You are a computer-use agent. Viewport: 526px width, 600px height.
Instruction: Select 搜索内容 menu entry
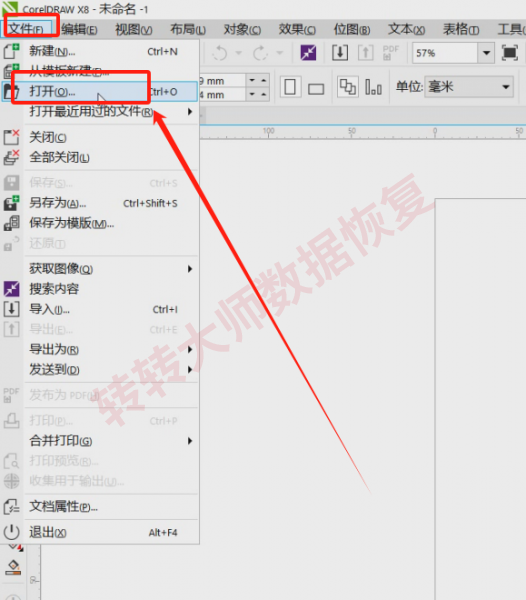pyautogui.click(x=99, y=289)
